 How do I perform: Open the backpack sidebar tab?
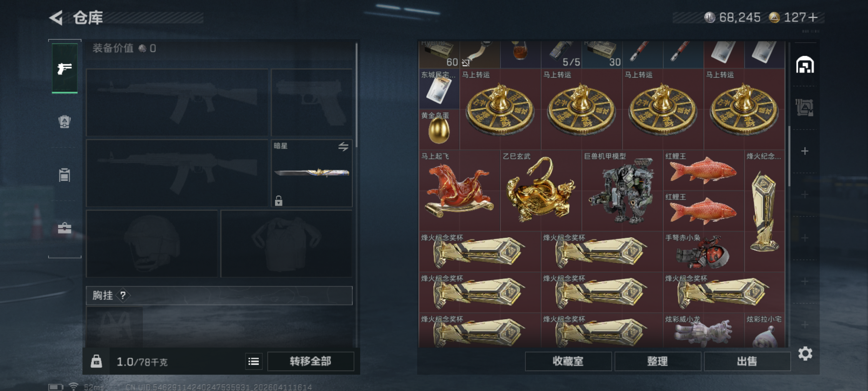64,121
